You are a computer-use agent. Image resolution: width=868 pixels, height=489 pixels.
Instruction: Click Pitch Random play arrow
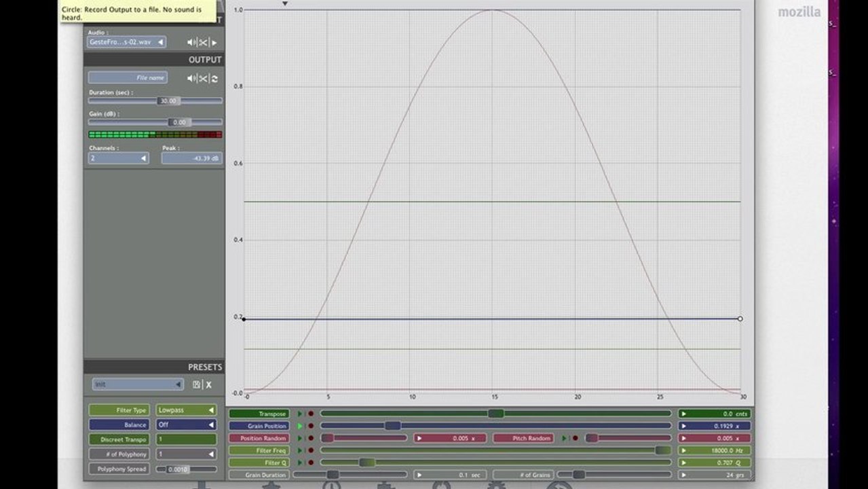tap(565, 438)
